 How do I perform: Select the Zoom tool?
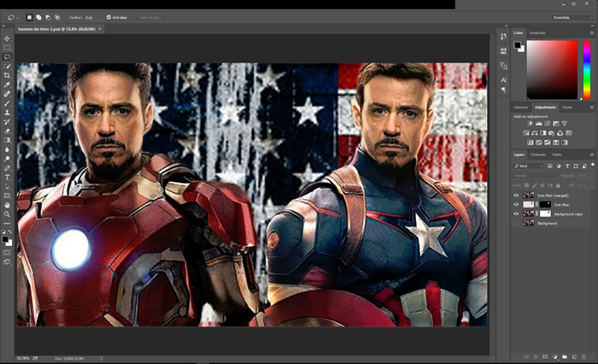point(7,214)
